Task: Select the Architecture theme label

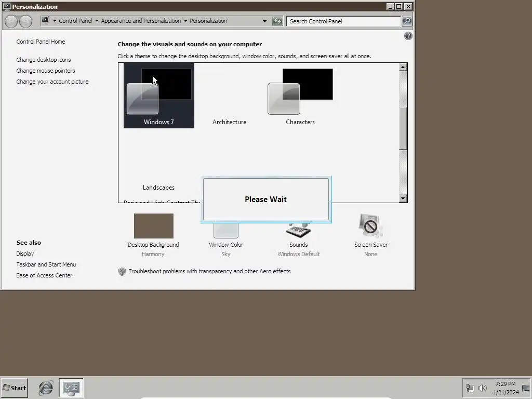Action: [229, 122]
